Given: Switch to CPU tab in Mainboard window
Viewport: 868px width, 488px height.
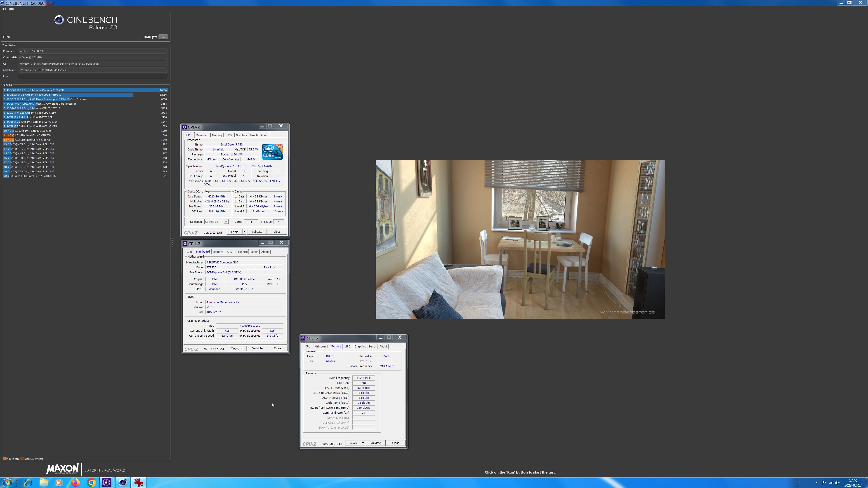Looking at the screenshot, I should (189, 252).
